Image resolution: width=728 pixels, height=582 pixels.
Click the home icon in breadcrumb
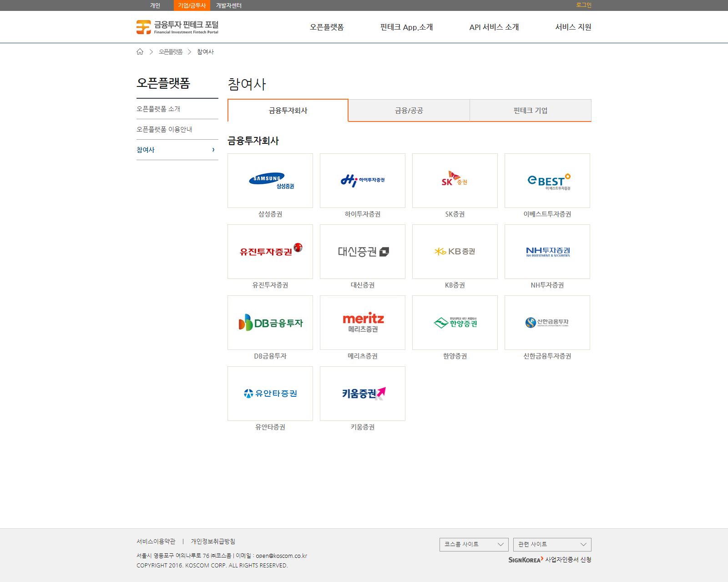pyautogui.click(x=140, y=52)
